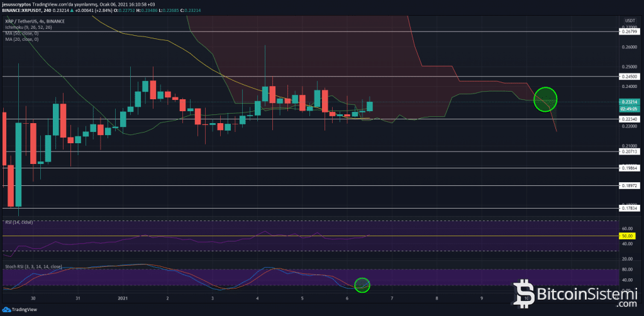Image resolution: width=644 pixels, height=316 pixels.
Task: Open the jesusscryptos author name link
Action: [16, 4]
